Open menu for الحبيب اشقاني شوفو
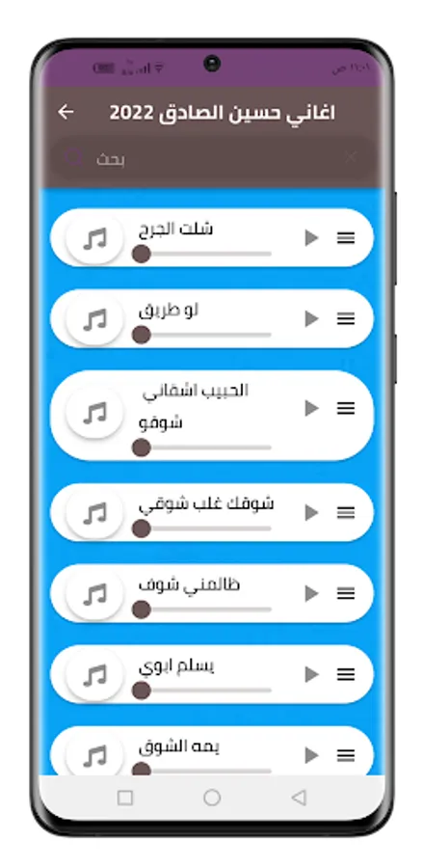The width and height of the screenshot is (423, 868). (346, 409)
